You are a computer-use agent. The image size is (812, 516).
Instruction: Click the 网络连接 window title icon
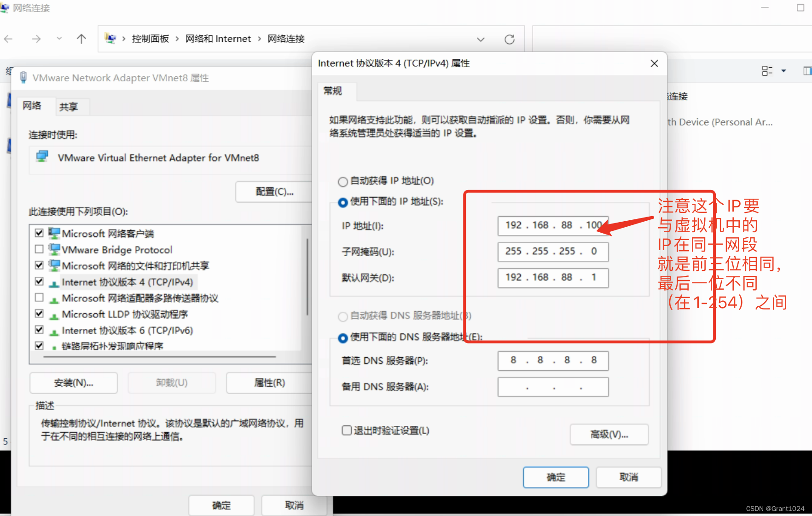5,7
